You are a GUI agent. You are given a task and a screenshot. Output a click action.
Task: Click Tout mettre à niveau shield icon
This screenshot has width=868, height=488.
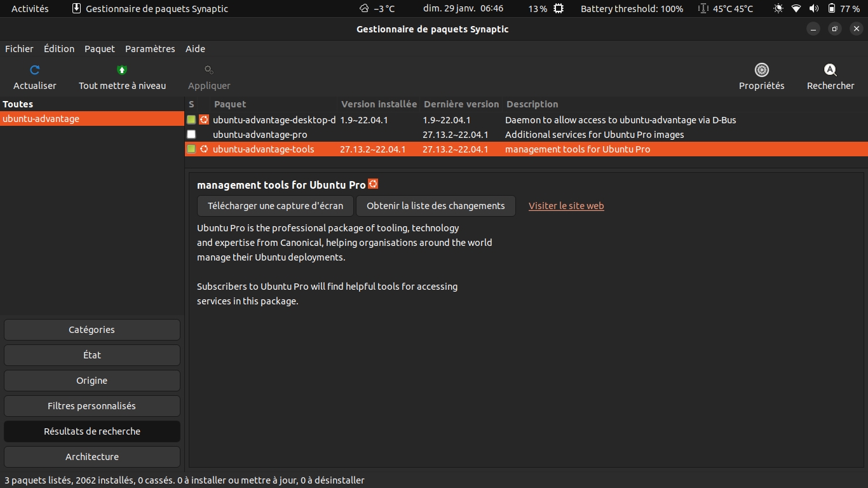pos(122,70)
